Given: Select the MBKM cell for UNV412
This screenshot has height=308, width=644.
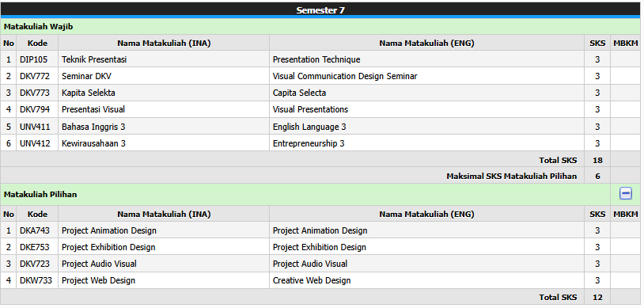Looking at the screenshot, I should (x=626, y=143).
